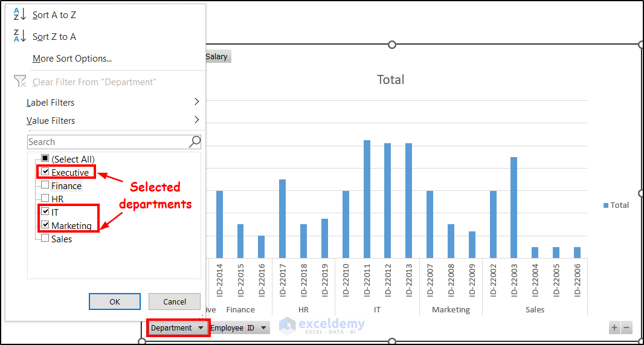Select the ID-22017 bar
644x345 pixels.
pos(282,219)
